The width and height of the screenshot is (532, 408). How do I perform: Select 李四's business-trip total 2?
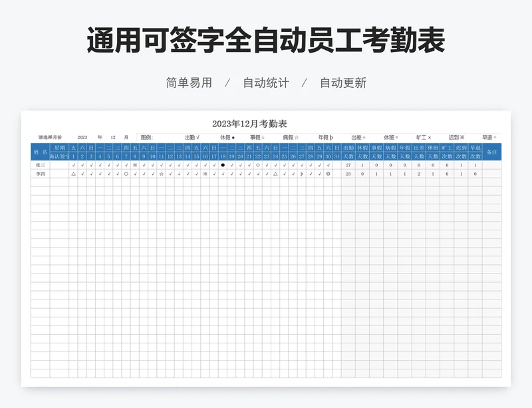point(419,174)
